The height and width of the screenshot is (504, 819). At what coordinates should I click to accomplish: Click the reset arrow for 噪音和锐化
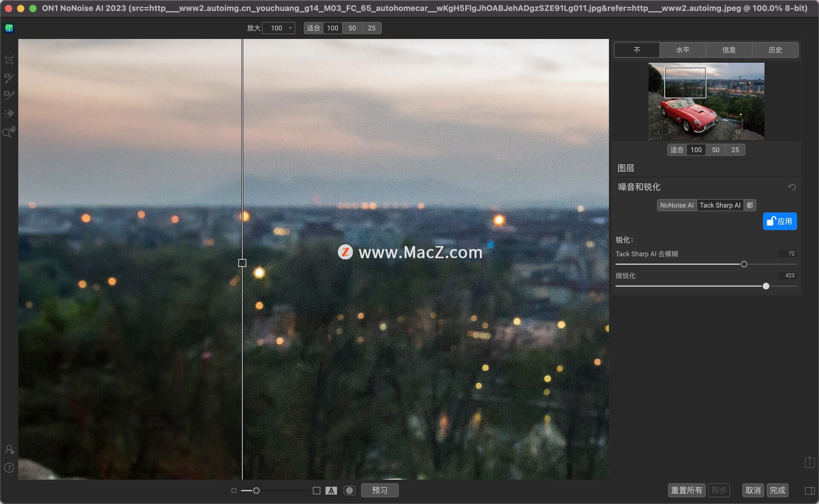point(792,187)
